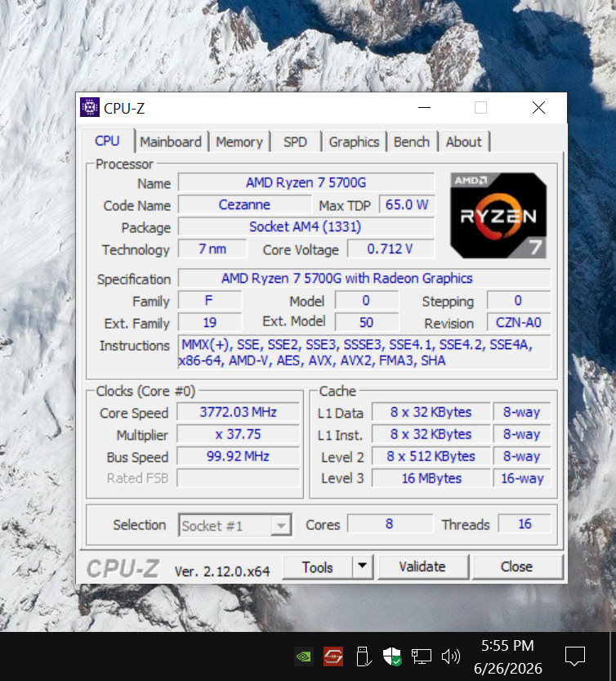
Task: Click the AMD Ryzen 7 processor logo
Action: 498,216
